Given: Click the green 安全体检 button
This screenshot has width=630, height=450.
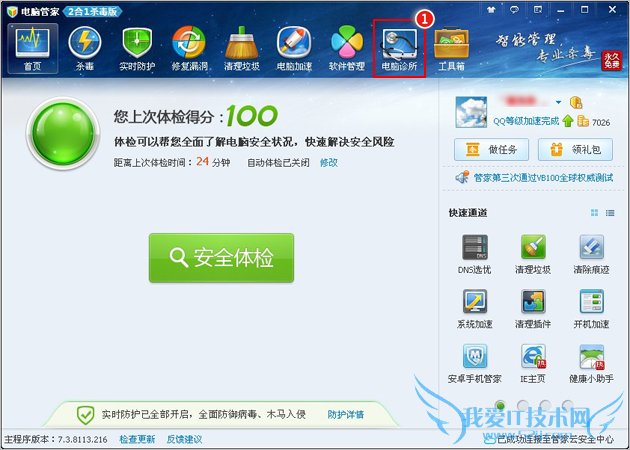Looking at the screenshot, I should pos(221,258).
